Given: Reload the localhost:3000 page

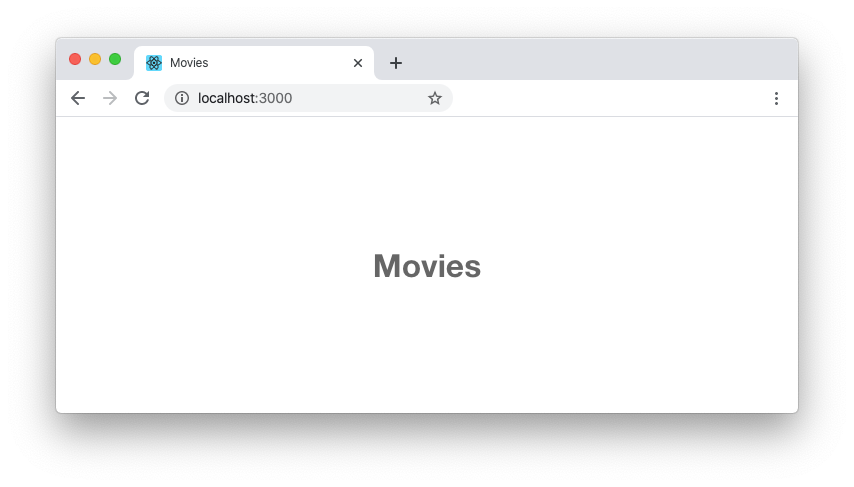Looking at the screenshot, I should coord(142,98).
